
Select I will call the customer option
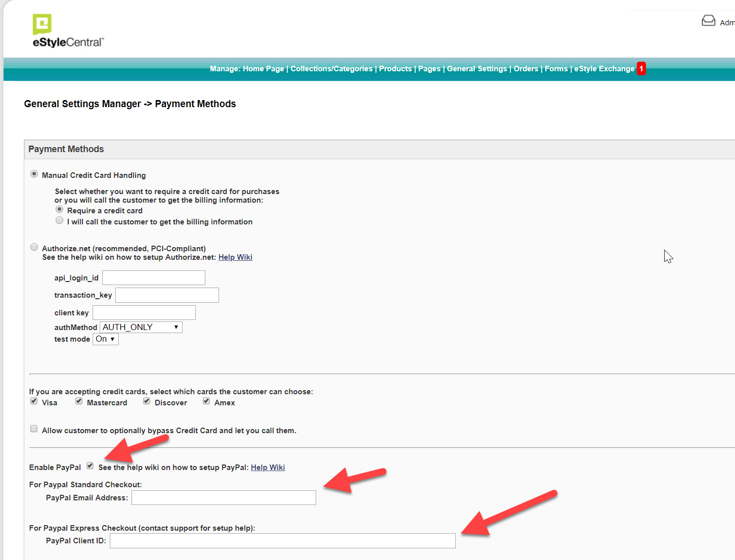(x=59, y=220)
